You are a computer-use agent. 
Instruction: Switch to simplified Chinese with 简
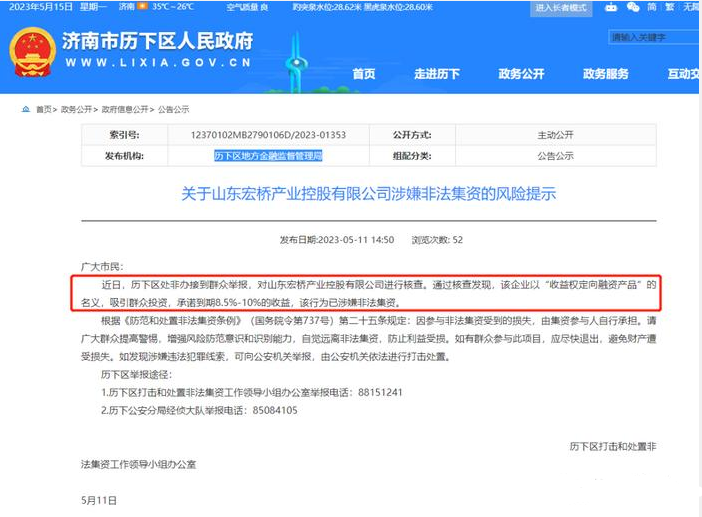652,7
